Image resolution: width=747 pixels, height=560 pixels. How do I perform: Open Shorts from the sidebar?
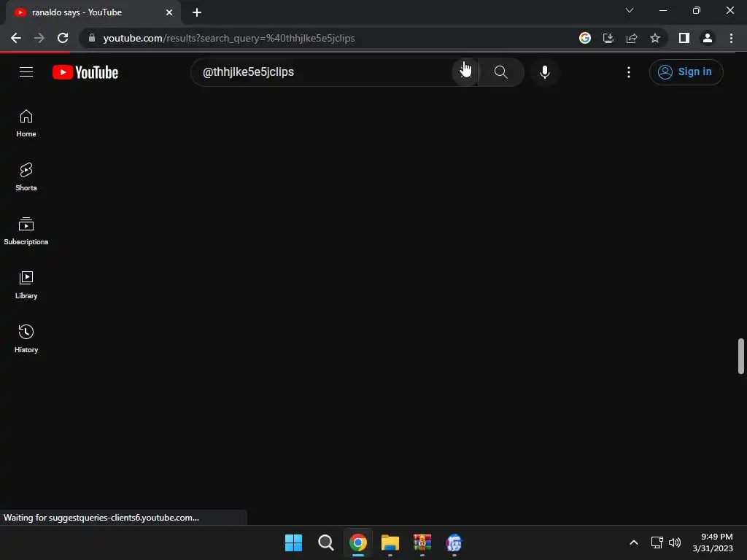[x=26, y=177]
